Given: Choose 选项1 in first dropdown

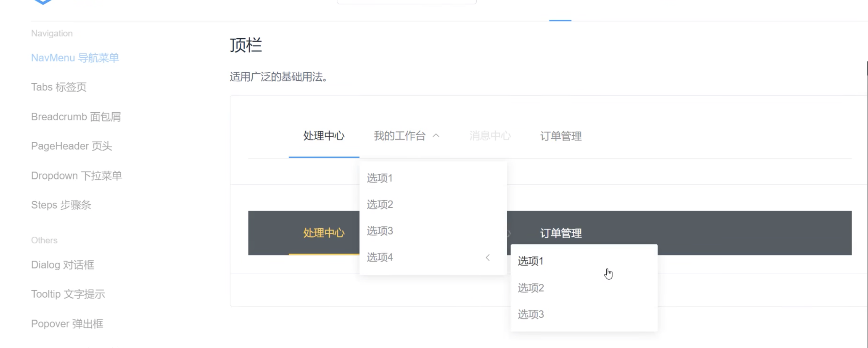Looking at the screenshot, I should (433, 178).
